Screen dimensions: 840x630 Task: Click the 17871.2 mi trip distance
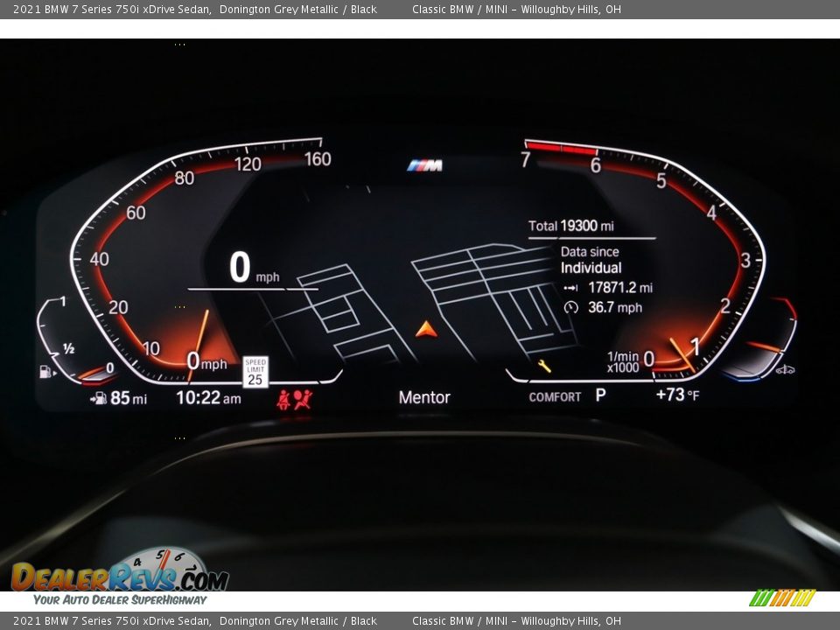click(620, 288)
